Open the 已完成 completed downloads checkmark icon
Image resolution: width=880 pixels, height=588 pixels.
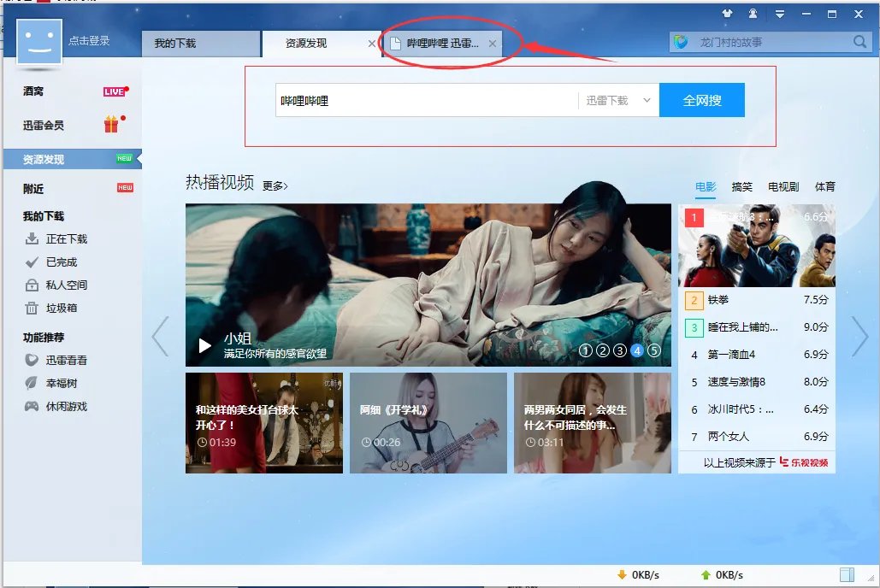pyautogui.click(x=32, y=262)
